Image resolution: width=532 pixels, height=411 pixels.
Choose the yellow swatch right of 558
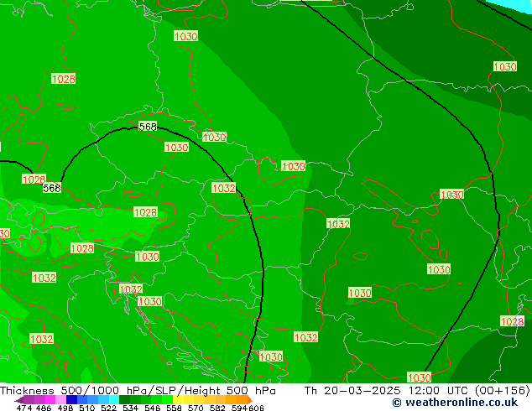pyautogui.click(x=178, y=400)
